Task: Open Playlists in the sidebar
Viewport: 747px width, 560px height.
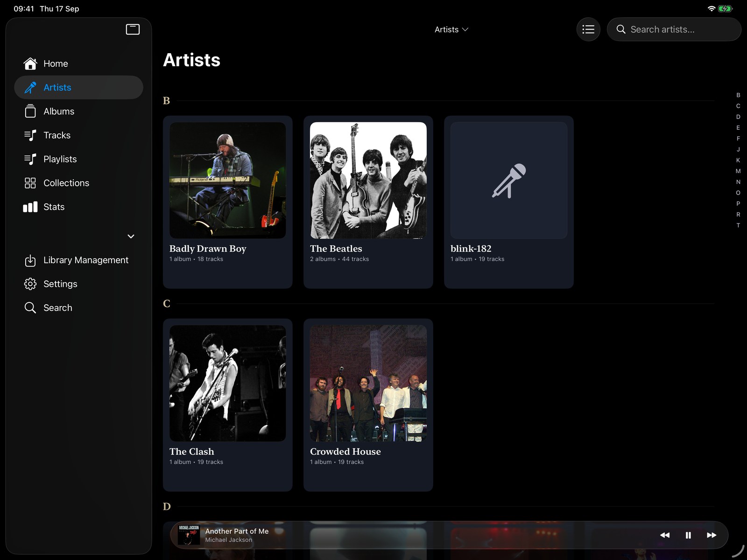Action: (78, 159)
